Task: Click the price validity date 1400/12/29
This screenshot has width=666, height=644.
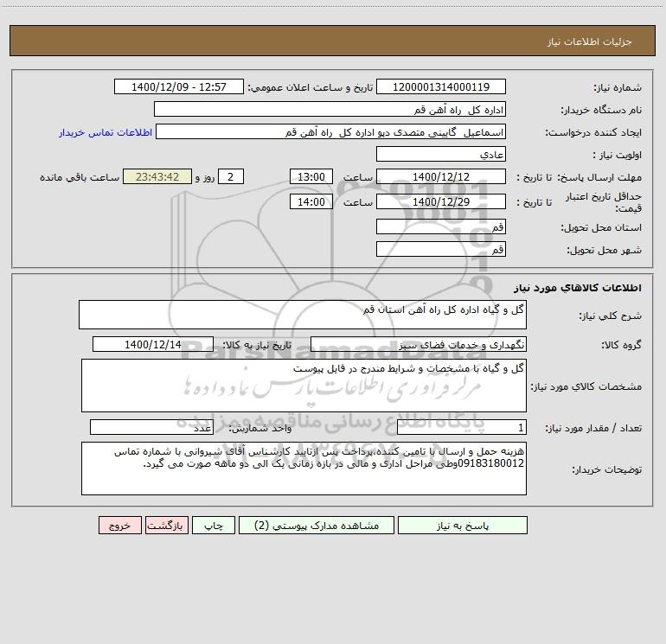Action: tap(441, 201)
